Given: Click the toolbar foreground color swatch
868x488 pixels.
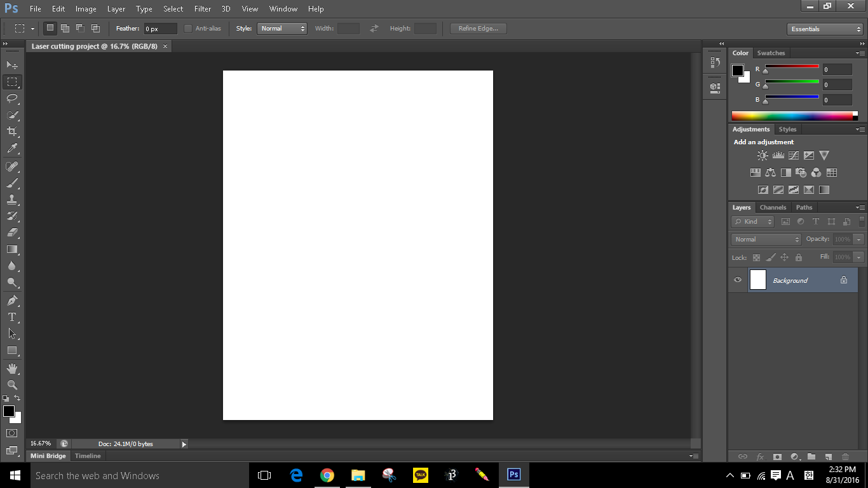Looking at the screenshot, I should pyautogui.click(x=8, y=412).
